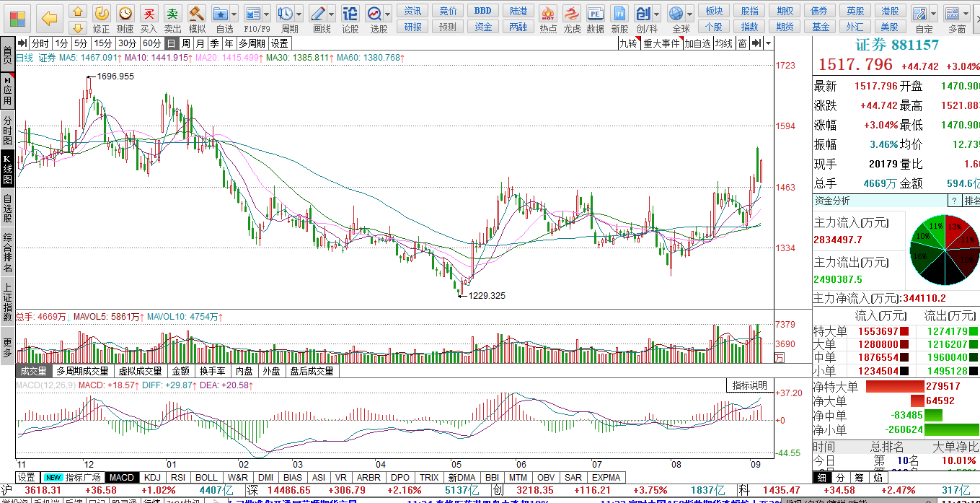The image size is (980, 503).
Task: Click the capital flow pie chart
Action: [945, 250]
